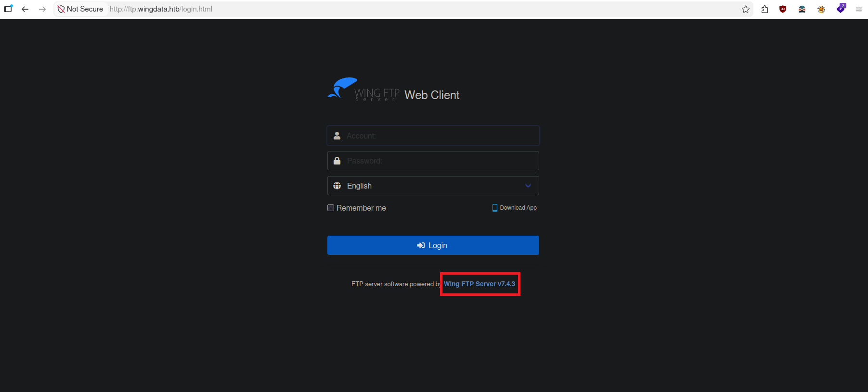
Task: Open the tab overview icon
Action: pos(8,9)
